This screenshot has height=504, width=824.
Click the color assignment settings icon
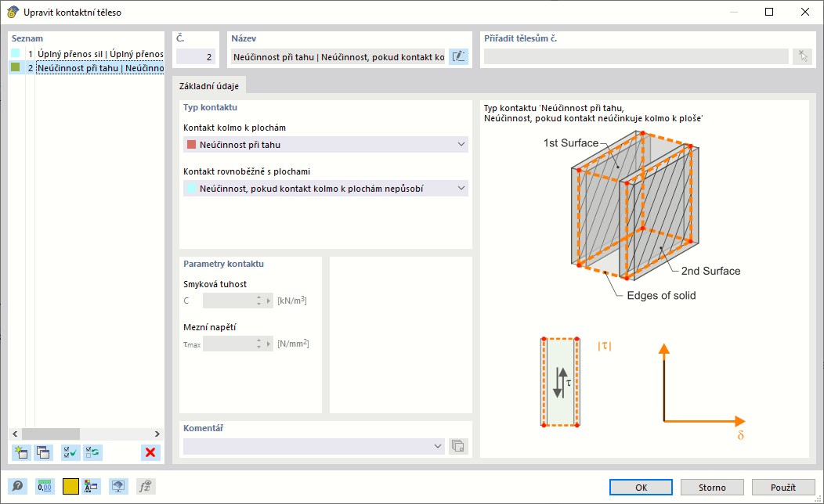92,487
